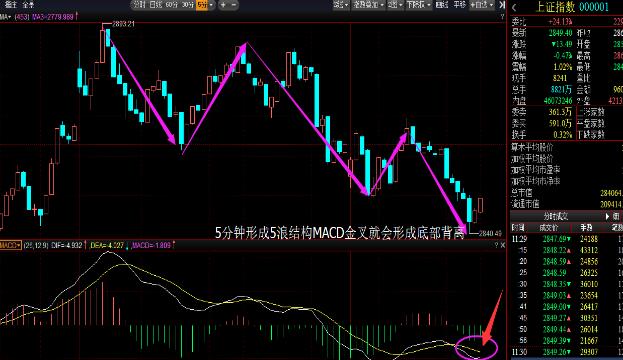Screen dimensions: 623x360
Task: Open the +自选 dropdown
Action: click(482, 5)
